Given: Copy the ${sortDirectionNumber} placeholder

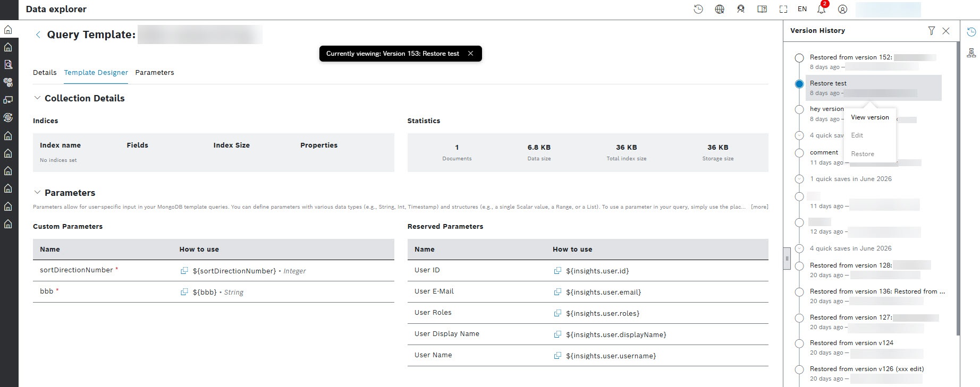Looking at the screenshot, I should coord(184,271).
